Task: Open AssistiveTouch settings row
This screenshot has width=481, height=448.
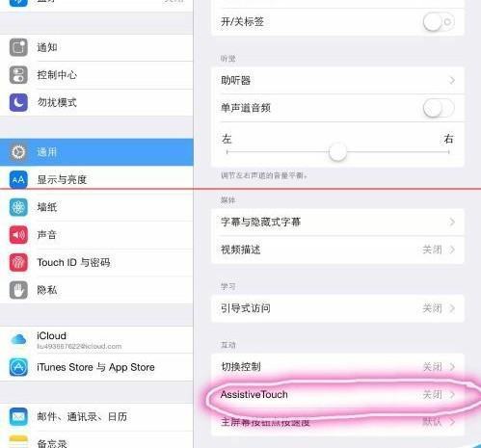Action: tap(337, 394)
